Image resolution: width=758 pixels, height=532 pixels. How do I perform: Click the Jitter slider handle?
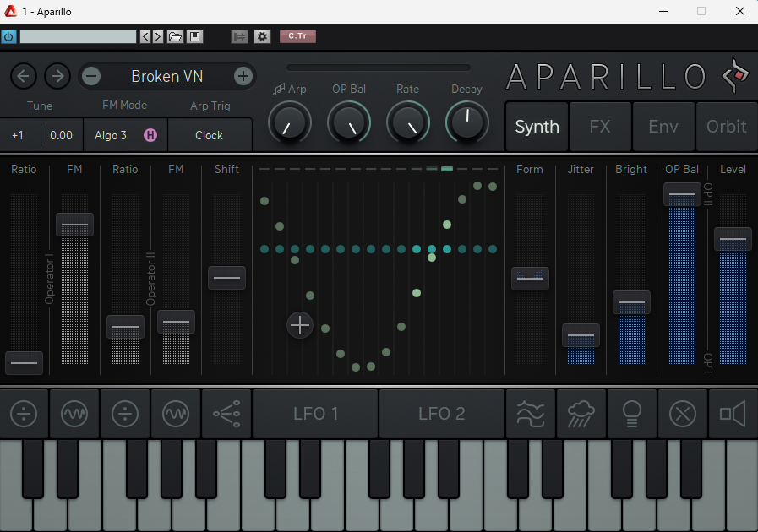(581, 335)
